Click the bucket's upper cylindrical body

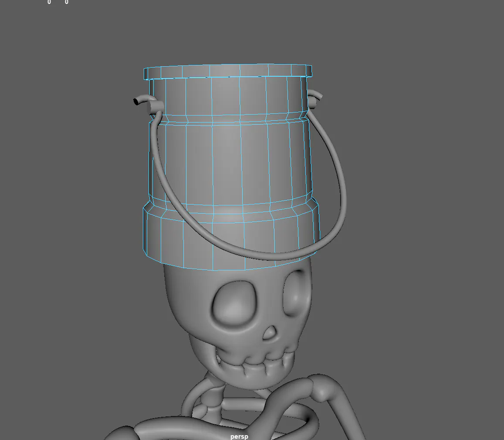pyautogui.click(x=227, y=96)
